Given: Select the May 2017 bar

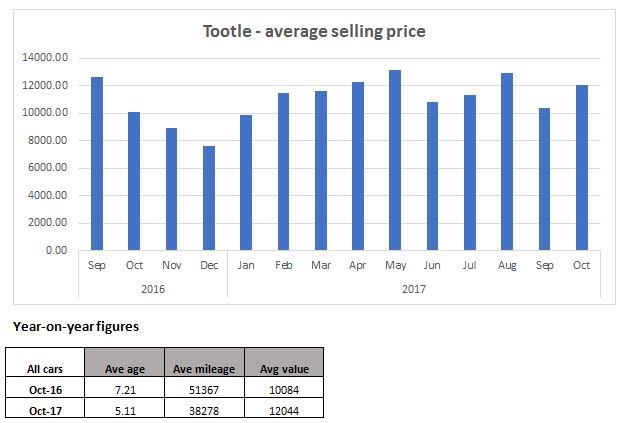Looking at the screenshot, I should coord(367,160).
